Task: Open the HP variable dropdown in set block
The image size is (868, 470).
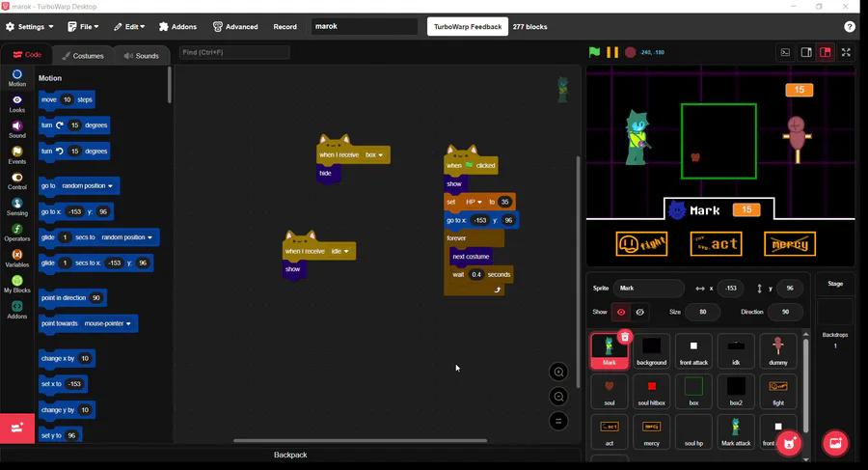Action: 474,202
